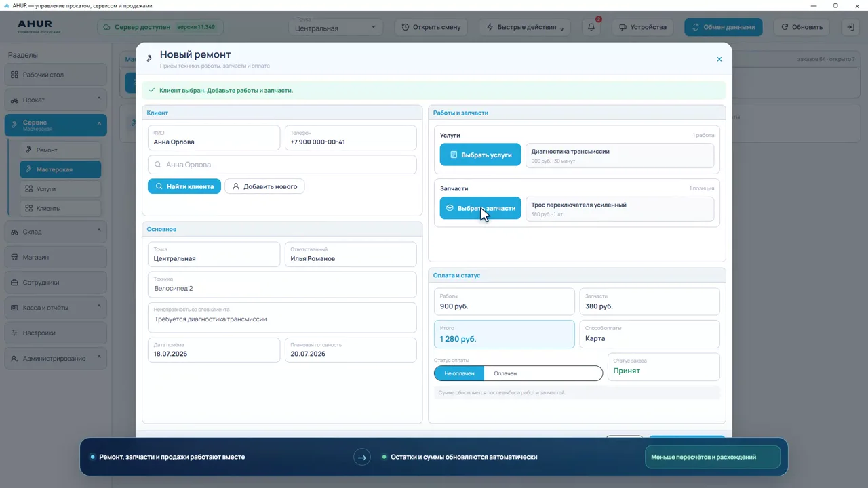Open the Настройки section

coord(56,333)
